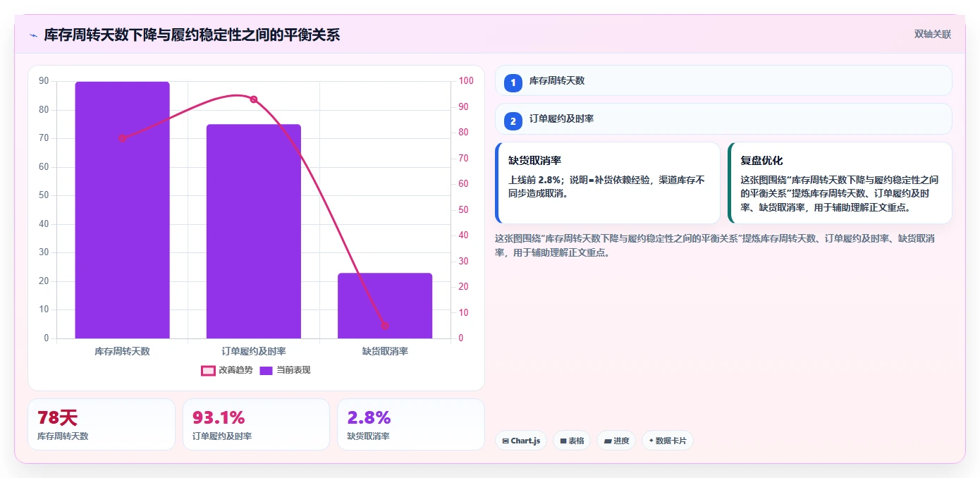Click the x-axis label 订单履约及时率

pos(254,351)
